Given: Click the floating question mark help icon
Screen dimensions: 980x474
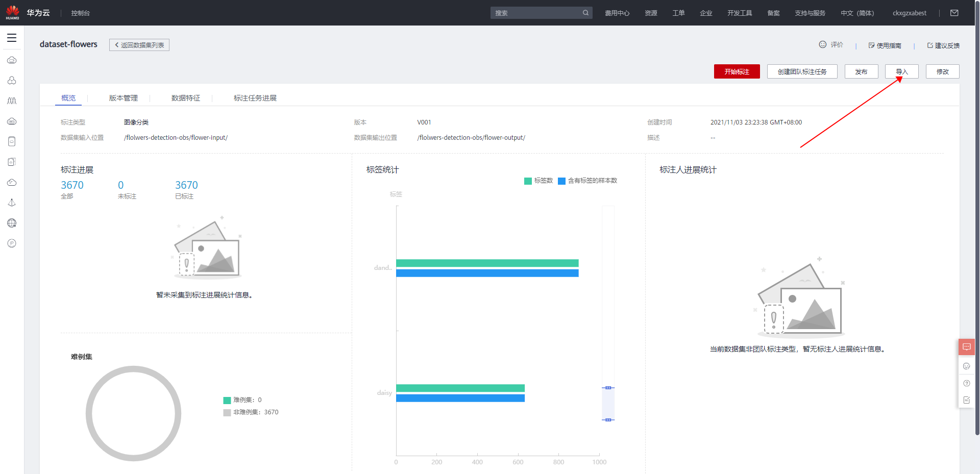Looking at the screenshot, I should 966,383.
